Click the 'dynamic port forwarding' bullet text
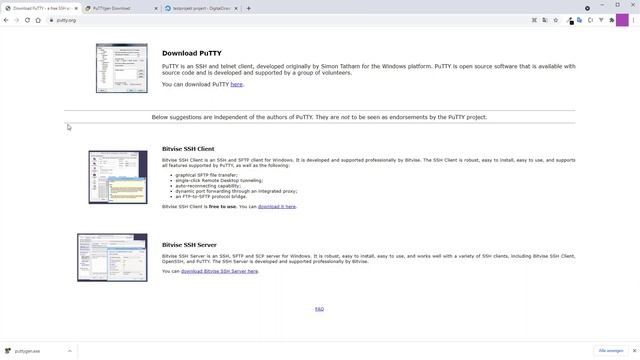The height and width of the screenshot is (360, 640). (236, 191)
